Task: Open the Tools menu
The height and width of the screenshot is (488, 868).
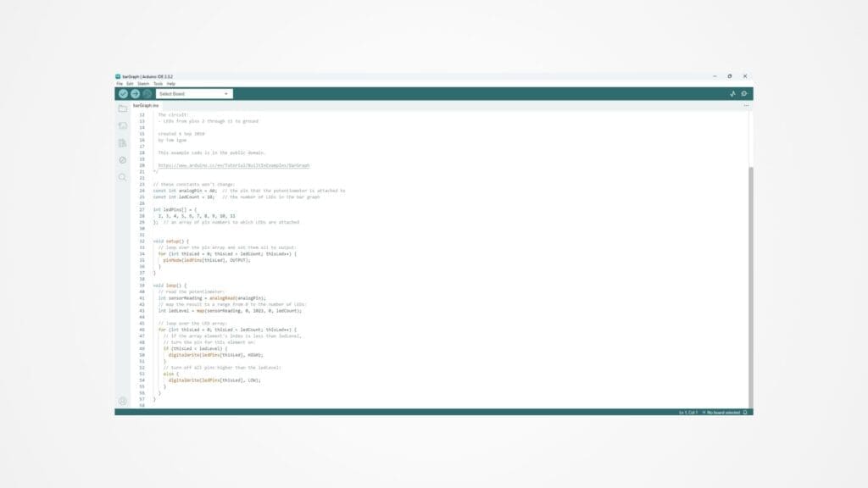Action: 158,84
